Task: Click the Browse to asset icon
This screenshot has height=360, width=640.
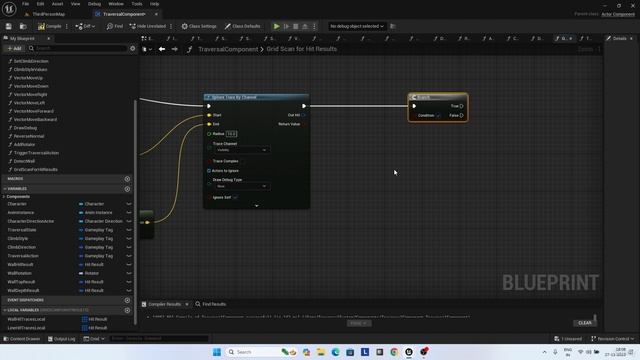Action: coord(23,26)
